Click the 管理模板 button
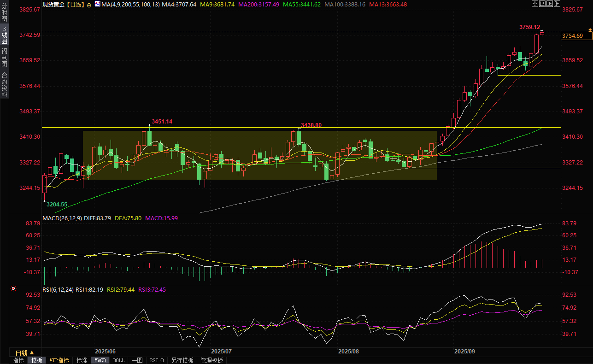The image size is (593, 364). coord(212,360)
